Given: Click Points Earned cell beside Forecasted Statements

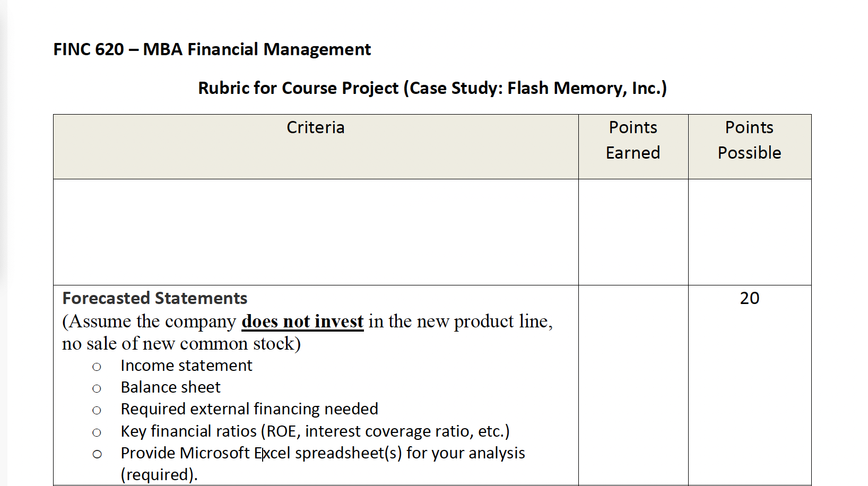Looking at the screenshot, I should pyautogui.click(x=633, y=385).
